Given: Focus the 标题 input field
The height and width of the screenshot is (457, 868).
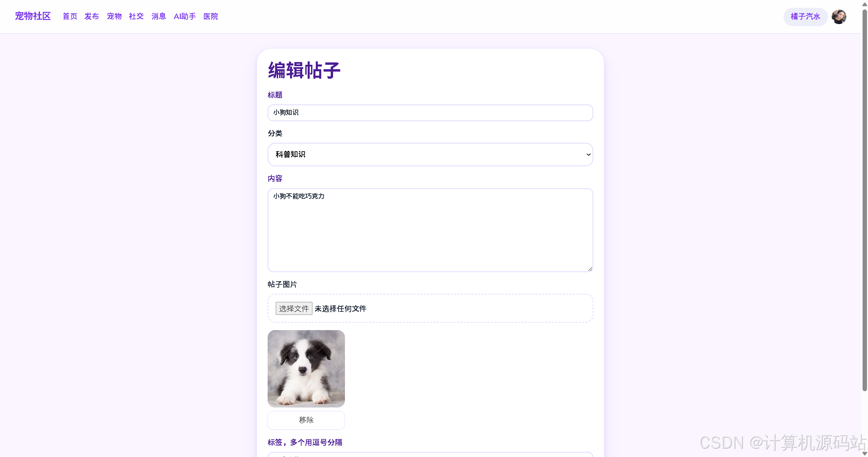Looking at the screenshot, I should point(430,113).
